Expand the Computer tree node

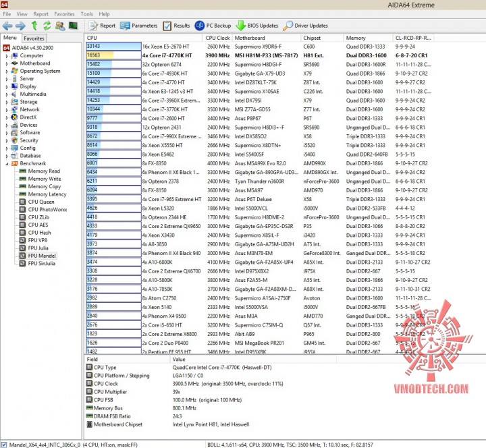[7, 56]
